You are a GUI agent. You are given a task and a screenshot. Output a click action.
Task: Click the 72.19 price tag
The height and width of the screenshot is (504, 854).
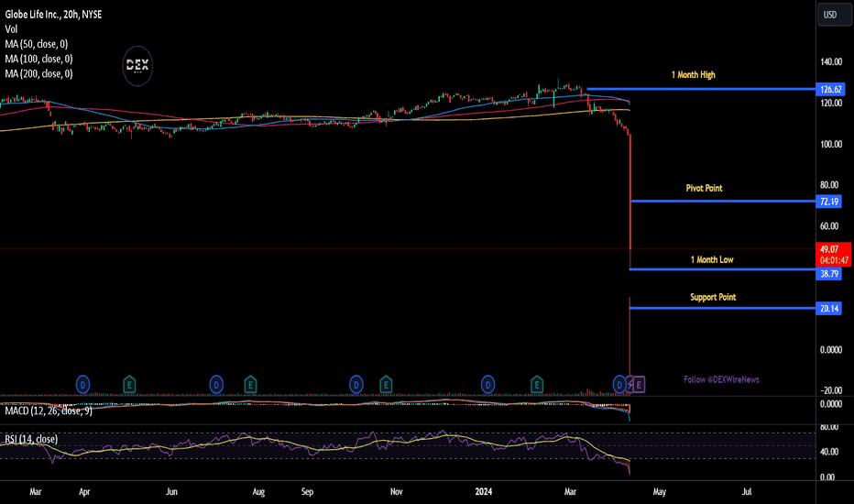[829, 202]
